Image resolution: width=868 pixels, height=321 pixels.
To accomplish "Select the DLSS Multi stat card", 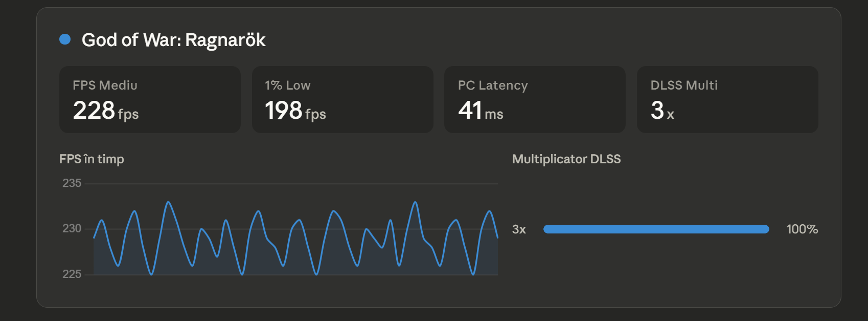I will 727,99.
